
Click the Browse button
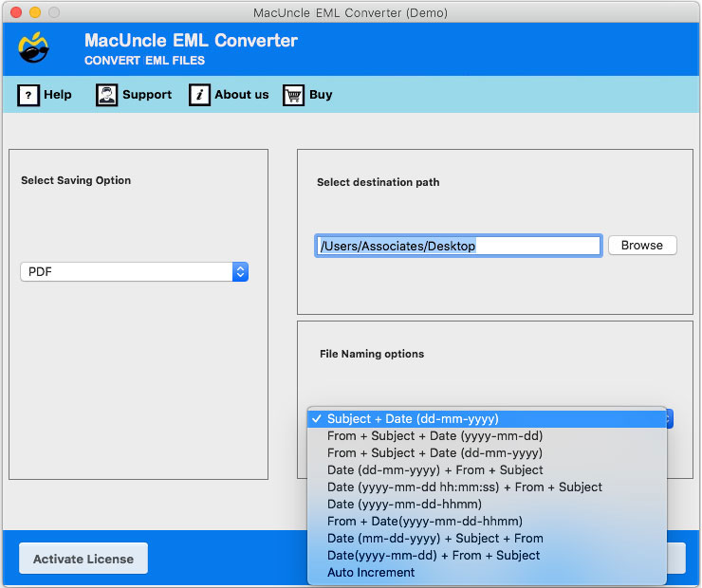point(642,246)
